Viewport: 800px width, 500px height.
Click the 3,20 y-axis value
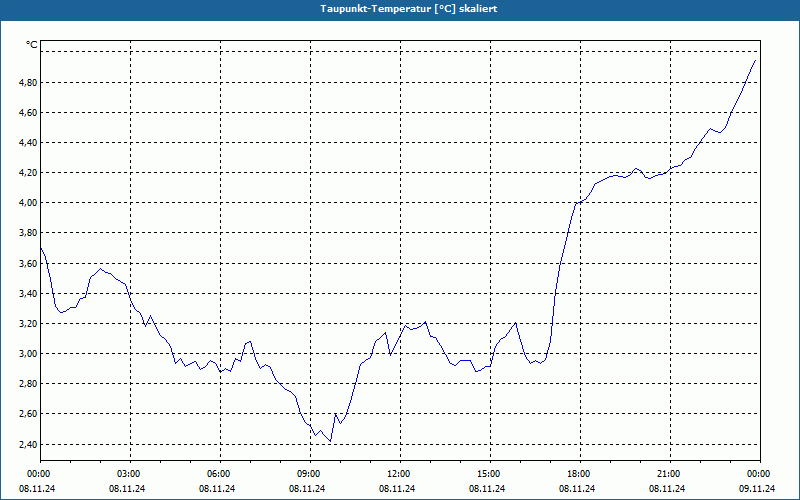(28, 323)
